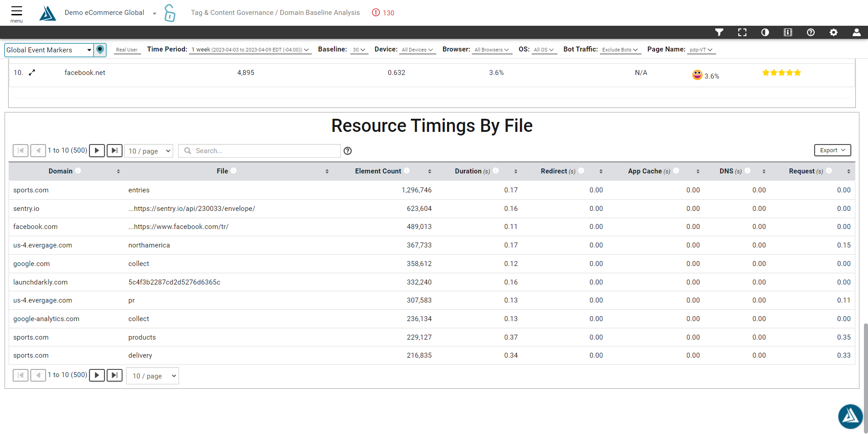Jump to last page in bottom pagination
868x434 pixels.
(114, 375)
